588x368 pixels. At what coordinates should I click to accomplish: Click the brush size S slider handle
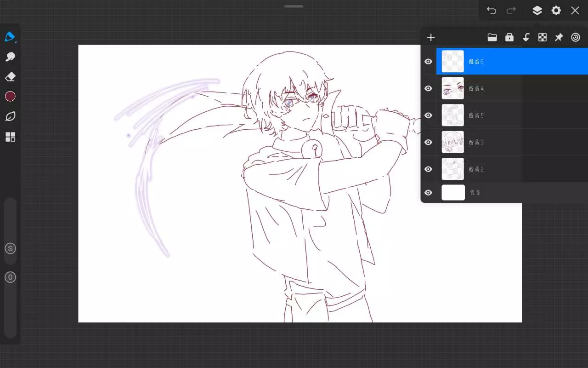pyautogui.click(x=10, y=249)
